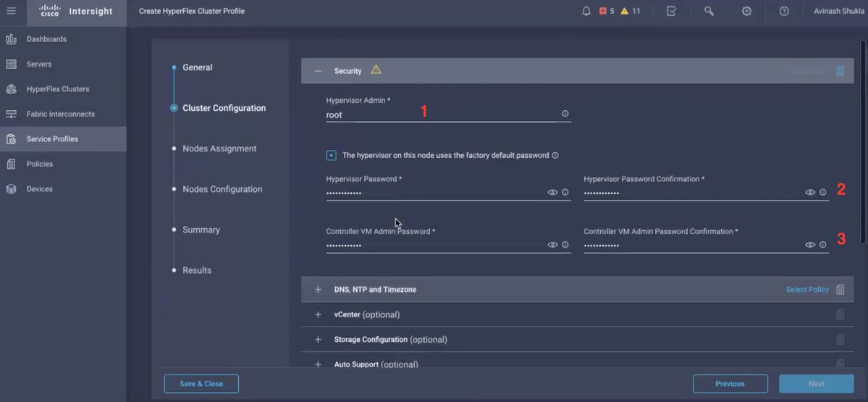Go to the General wizard step

point(198,67)
